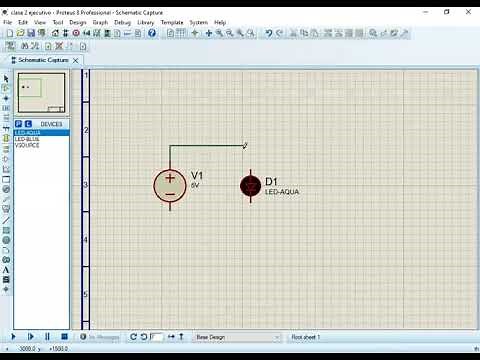Image resolution: width=480 pixels, height=360 pixels.
Task: Click the Zoom Out magnifier icon
Action: point(230,33)
